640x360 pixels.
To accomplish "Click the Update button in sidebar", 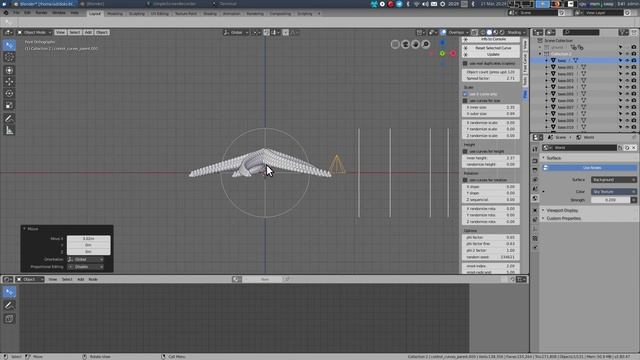I will 491,54.
